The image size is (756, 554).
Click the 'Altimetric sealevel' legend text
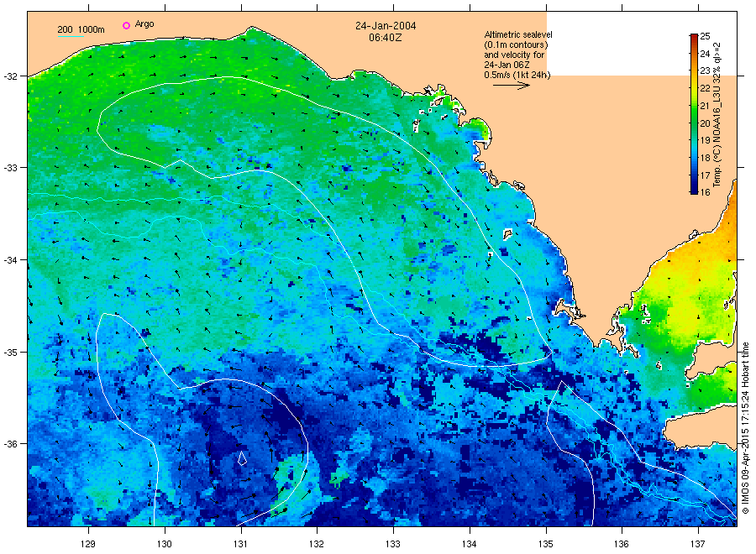coord(518,34)
